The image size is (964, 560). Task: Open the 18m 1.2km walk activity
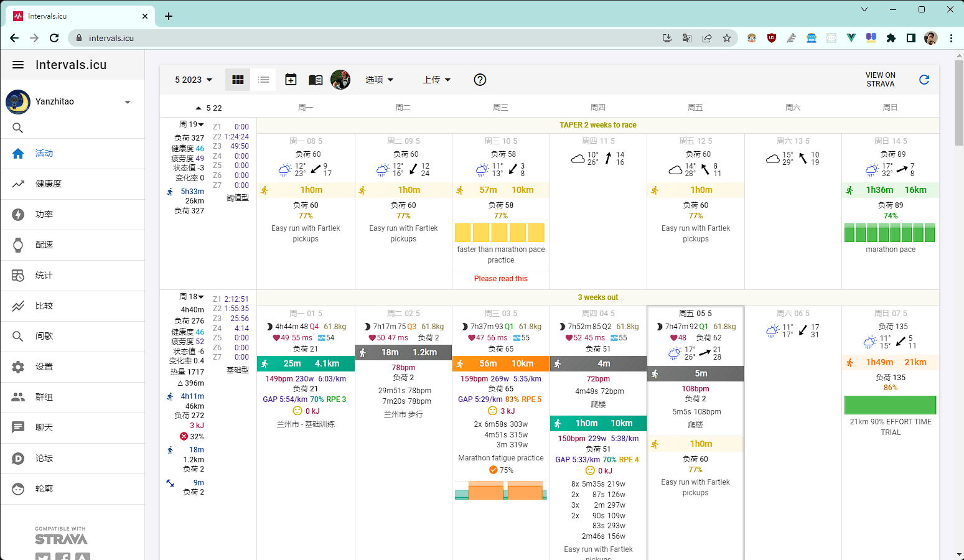click(403, 352)
